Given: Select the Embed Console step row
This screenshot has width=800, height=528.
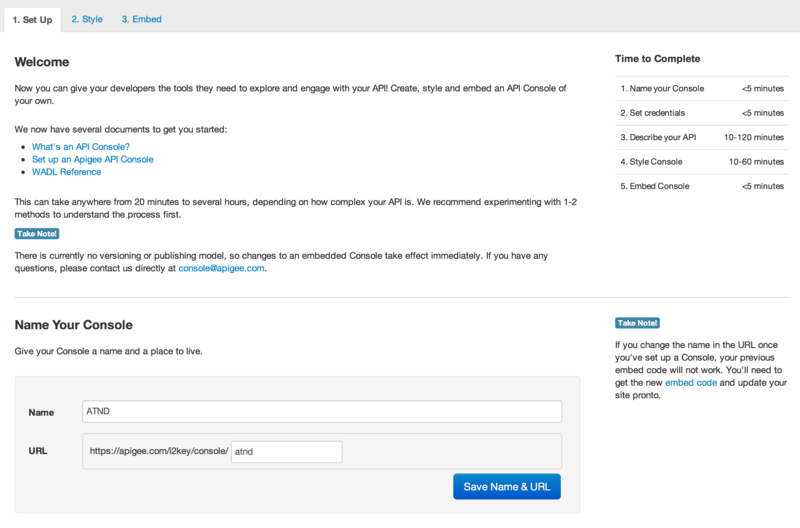Looking at the screenshot, I should (702, 186).
